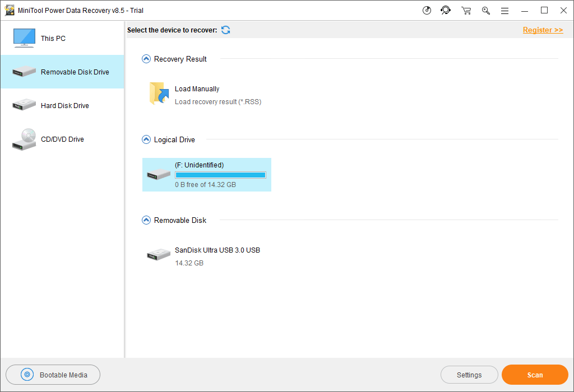Collapse the Recovery Result section

coord(146,59)
